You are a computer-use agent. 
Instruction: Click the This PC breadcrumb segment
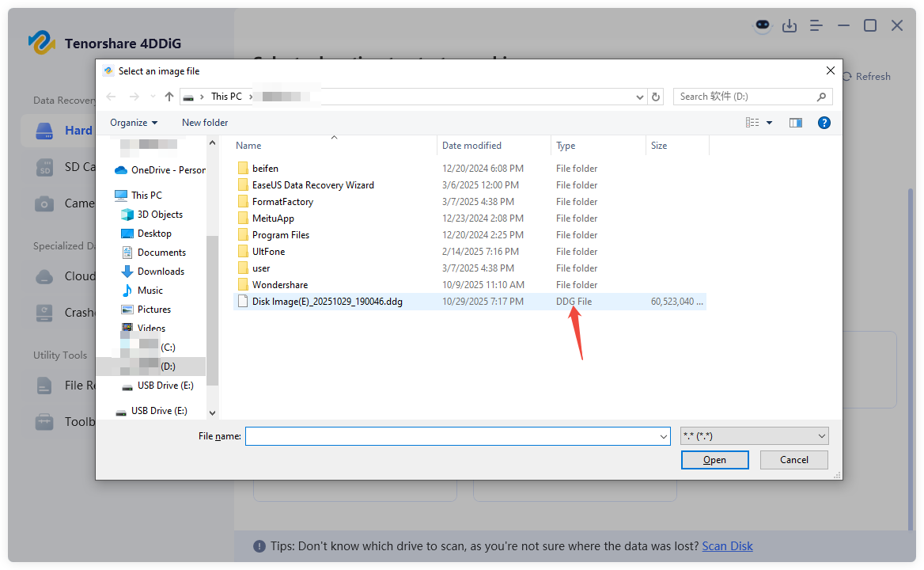tap(226, 97)
